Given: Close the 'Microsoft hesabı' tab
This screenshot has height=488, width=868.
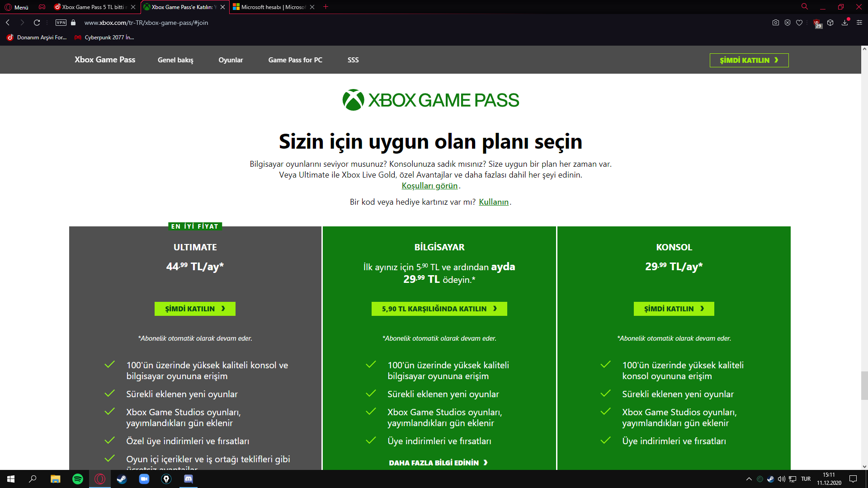Looking at the screenshot, I should (x=312, y=7).
